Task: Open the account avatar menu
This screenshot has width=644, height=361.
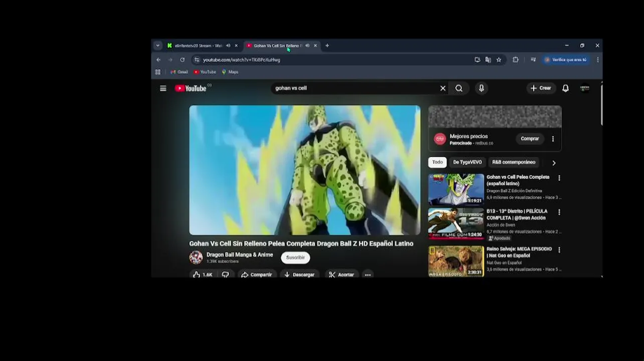Action: (x=584, y=88)
